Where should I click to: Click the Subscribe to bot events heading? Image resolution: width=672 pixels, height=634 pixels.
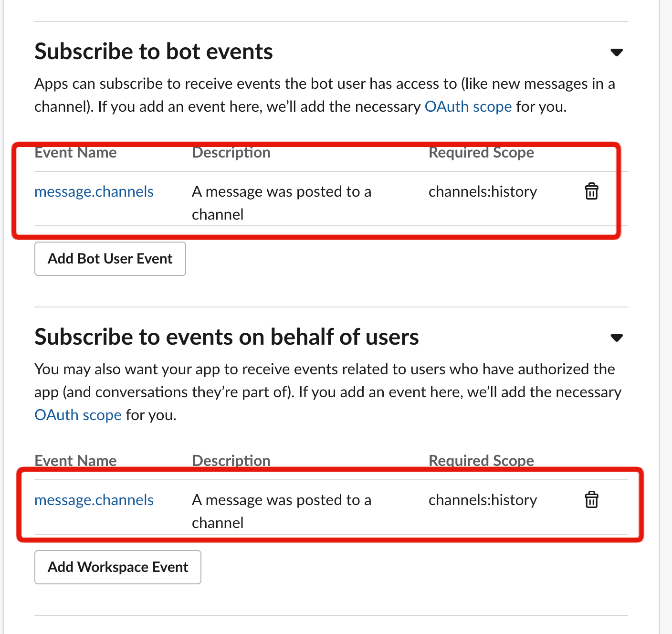coord(154,52)
